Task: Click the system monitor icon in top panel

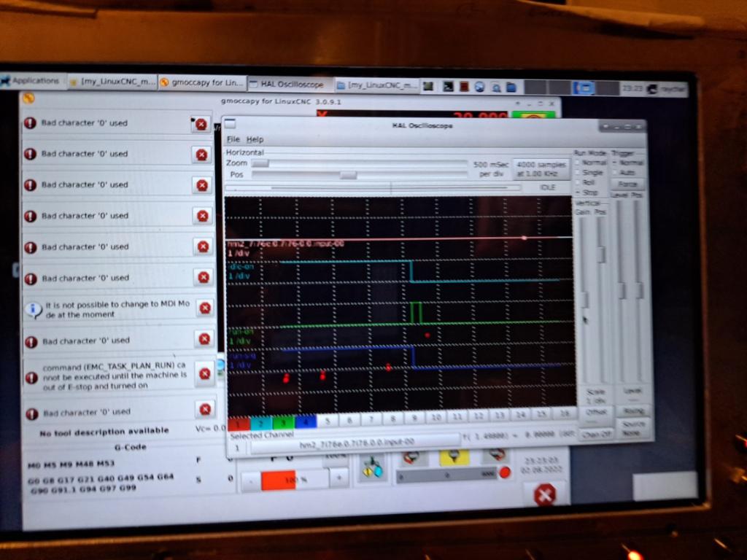Action: tap(429, 86)
